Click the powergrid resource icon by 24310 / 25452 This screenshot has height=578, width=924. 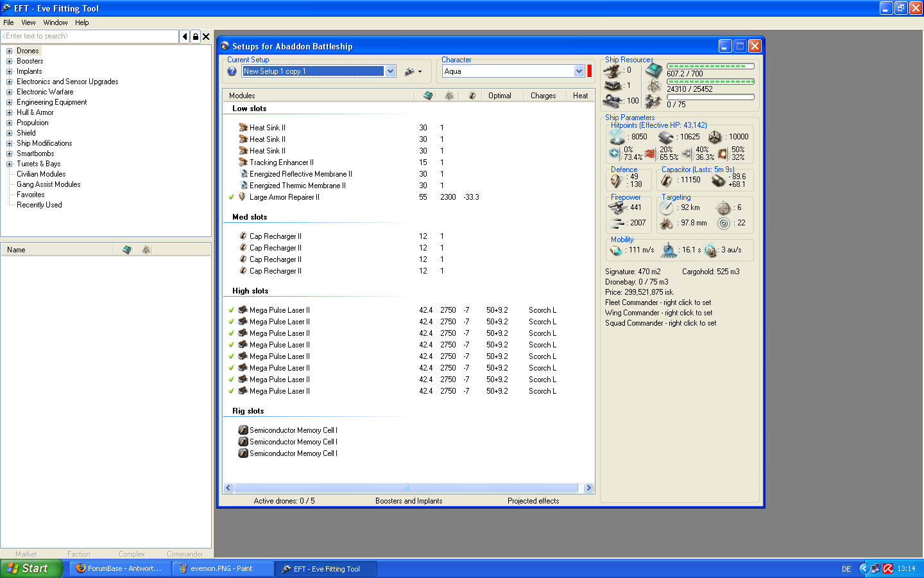[x=654, y=85]
